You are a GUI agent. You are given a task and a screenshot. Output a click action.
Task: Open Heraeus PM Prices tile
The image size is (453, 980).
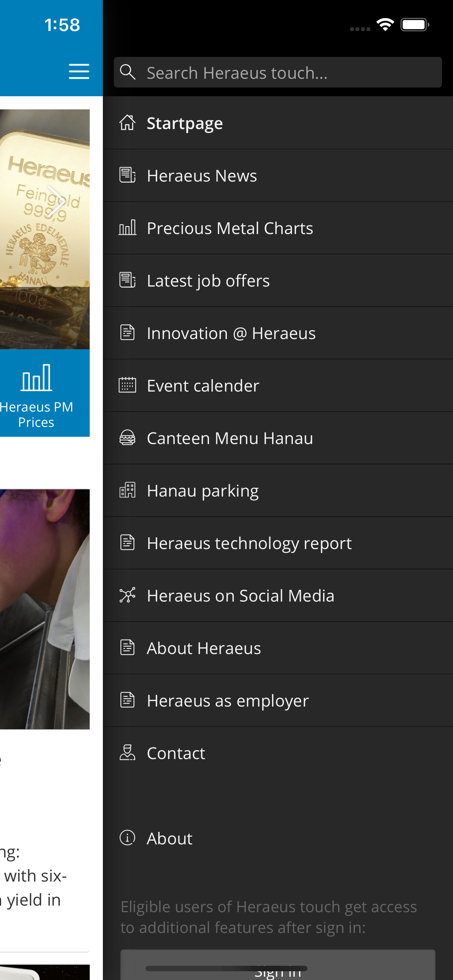(44, 393)
